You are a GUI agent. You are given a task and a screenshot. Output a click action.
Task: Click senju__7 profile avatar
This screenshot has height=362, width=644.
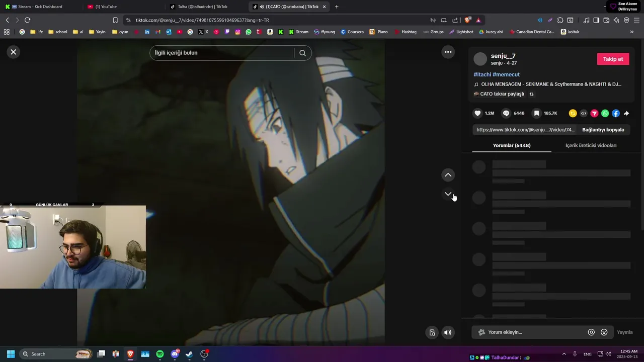(x=480, y=59)
